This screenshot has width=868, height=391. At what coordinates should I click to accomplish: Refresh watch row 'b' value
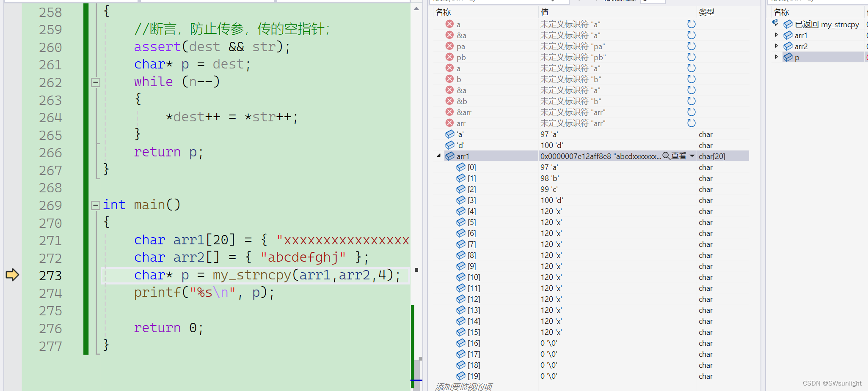click(691, 79)
